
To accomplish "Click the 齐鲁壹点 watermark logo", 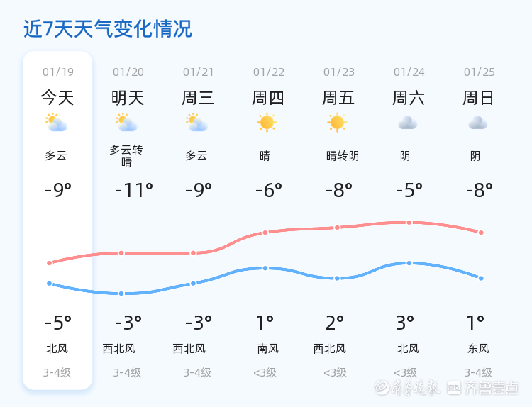I will tap(492, 388).
